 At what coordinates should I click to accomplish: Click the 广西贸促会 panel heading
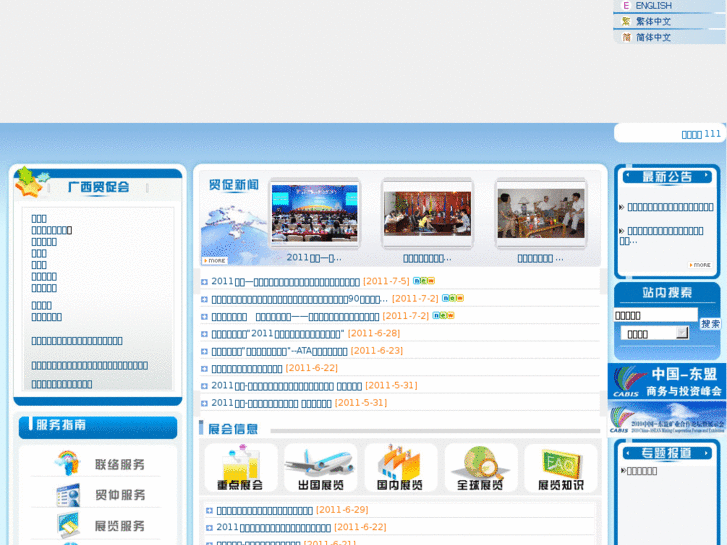point(98,187)
